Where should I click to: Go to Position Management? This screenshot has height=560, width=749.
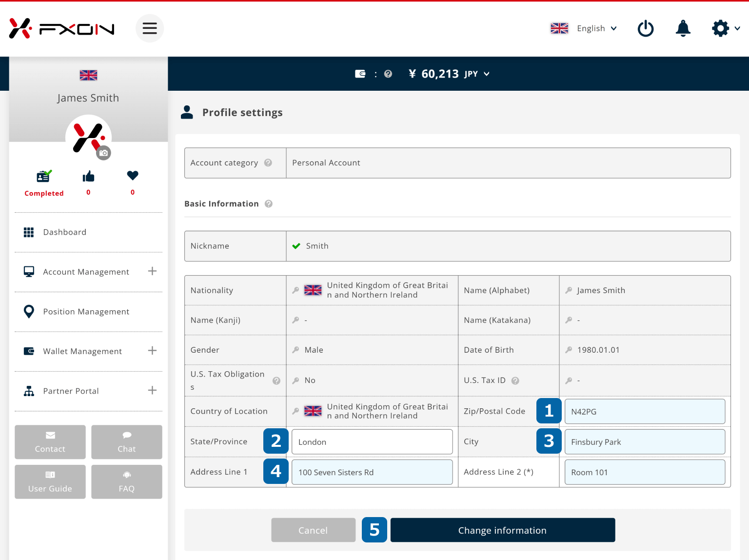(86, 312)
